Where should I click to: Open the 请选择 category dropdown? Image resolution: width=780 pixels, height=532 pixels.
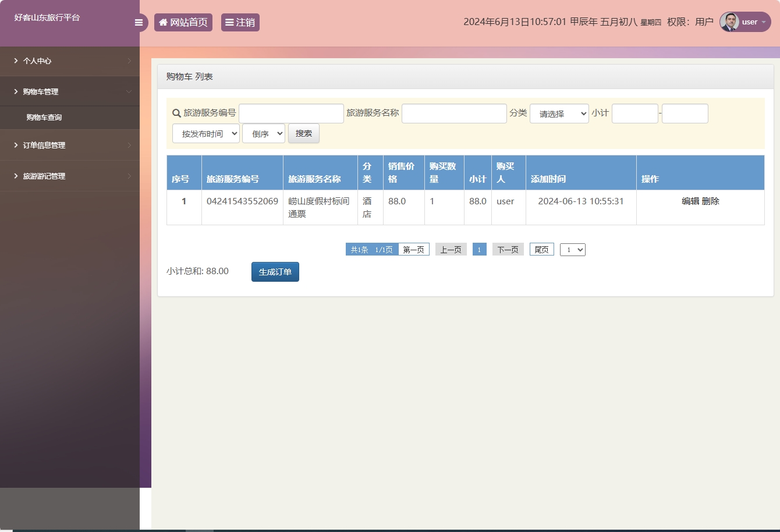pyautogui.click(x=559, y=114)
